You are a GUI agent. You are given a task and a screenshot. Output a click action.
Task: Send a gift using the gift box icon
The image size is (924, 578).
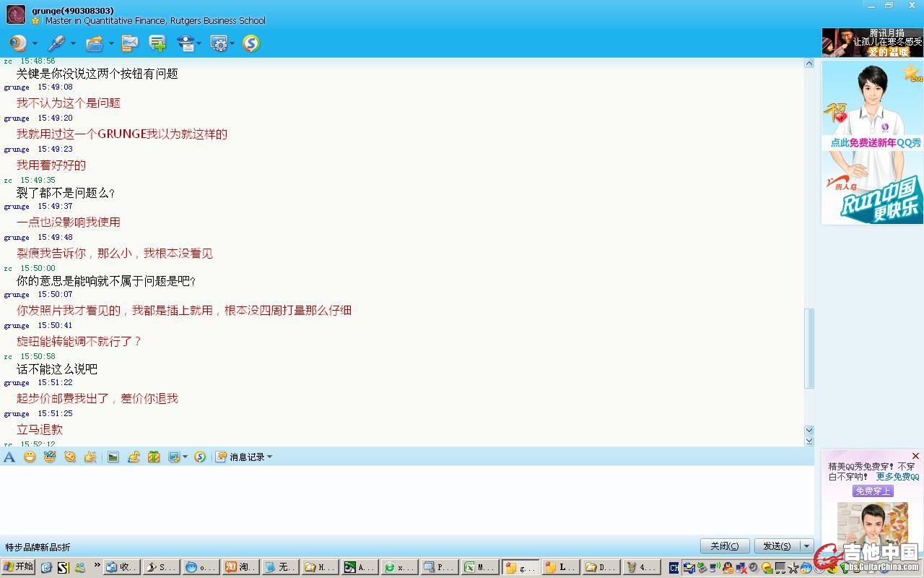154,457
